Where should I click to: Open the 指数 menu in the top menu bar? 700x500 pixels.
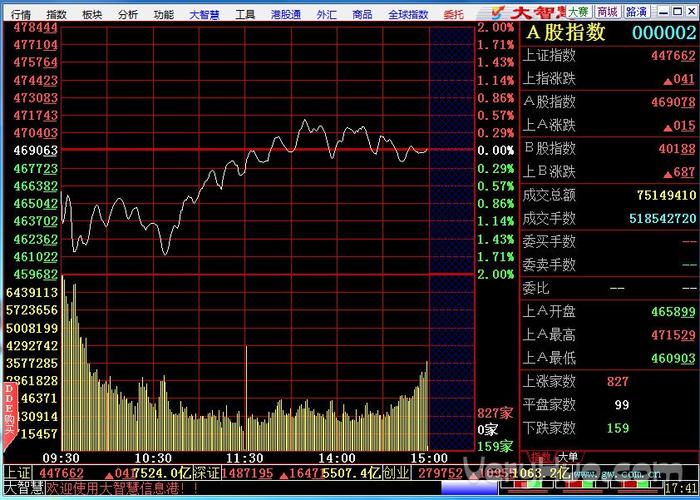click(57, 14)
